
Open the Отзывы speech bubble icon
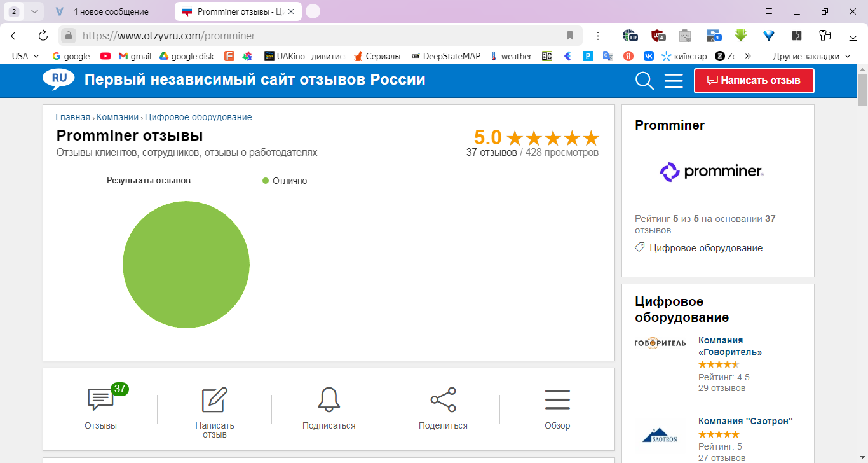(x=100, y=399)
